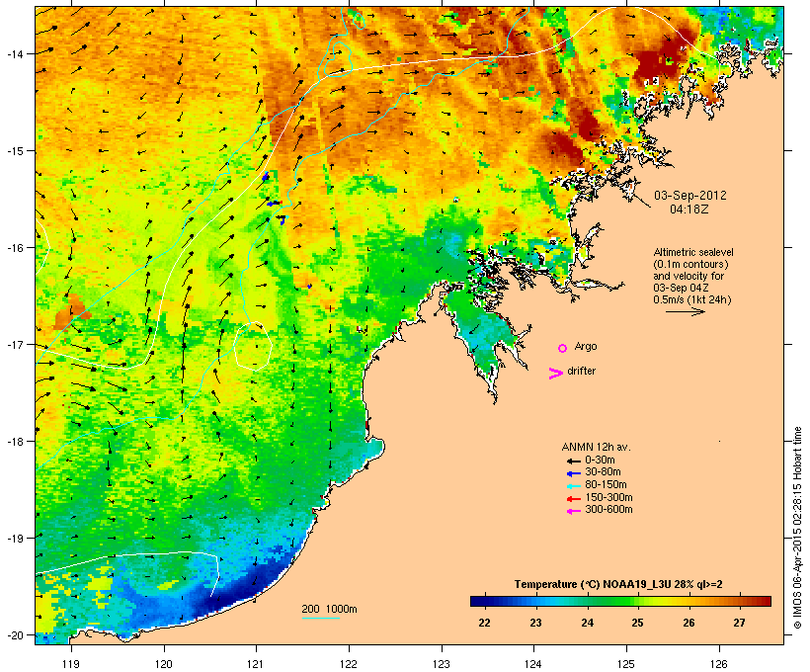This screenshot has width=810, height=672.
Task: Click longitude axis label 126
Action: pos(719,664)
